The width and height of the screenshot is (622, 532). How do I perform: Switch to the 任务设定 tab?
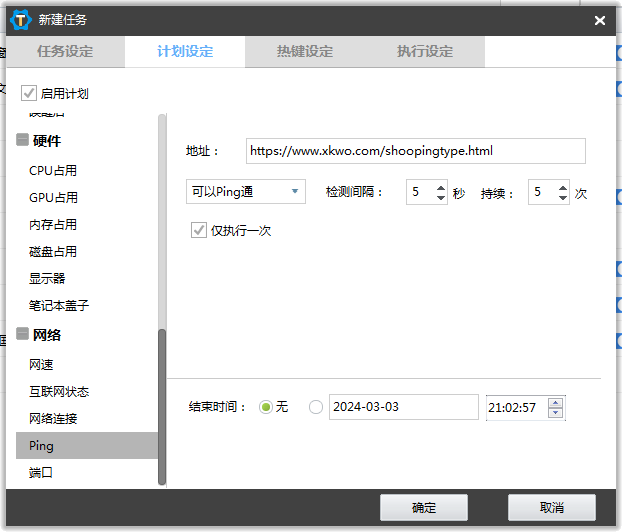click(65, 52)
